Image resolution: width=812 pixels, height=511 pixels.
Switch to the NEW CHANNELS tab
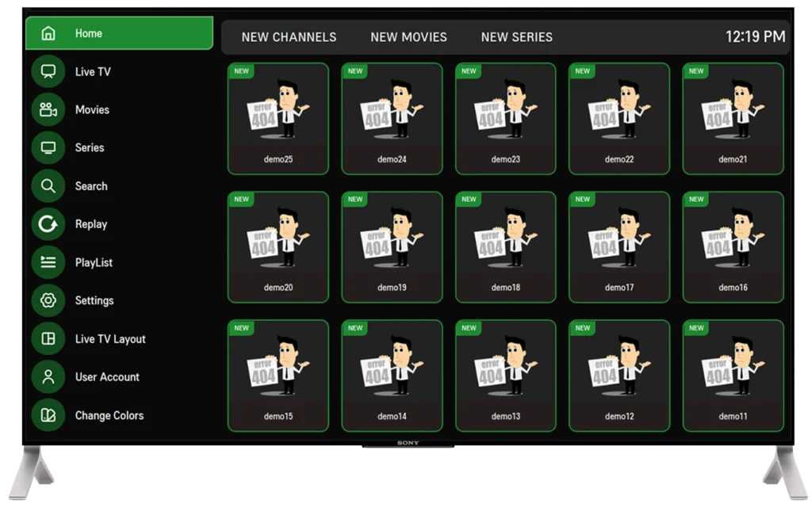tap(289, 37)
